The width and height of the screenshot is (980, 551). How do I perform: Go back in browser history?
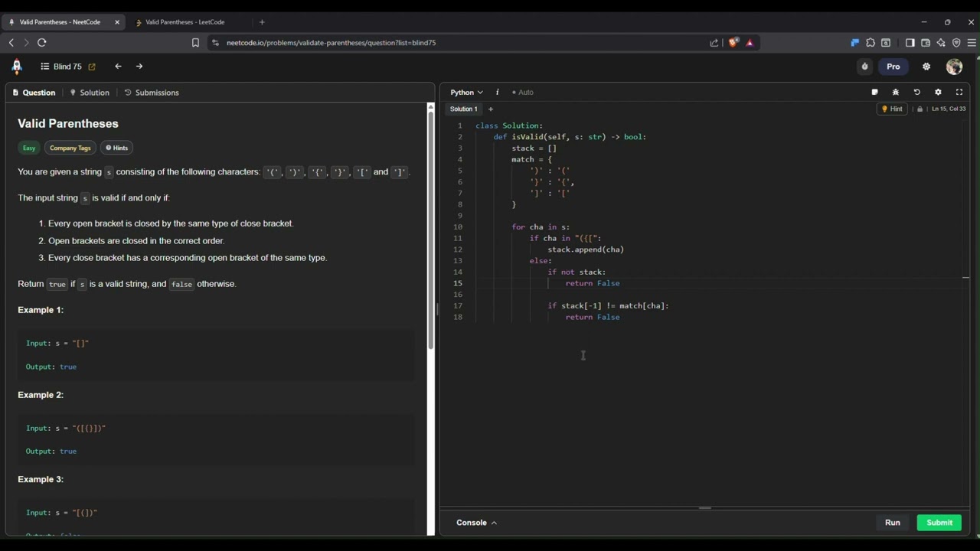pos(11,43)
